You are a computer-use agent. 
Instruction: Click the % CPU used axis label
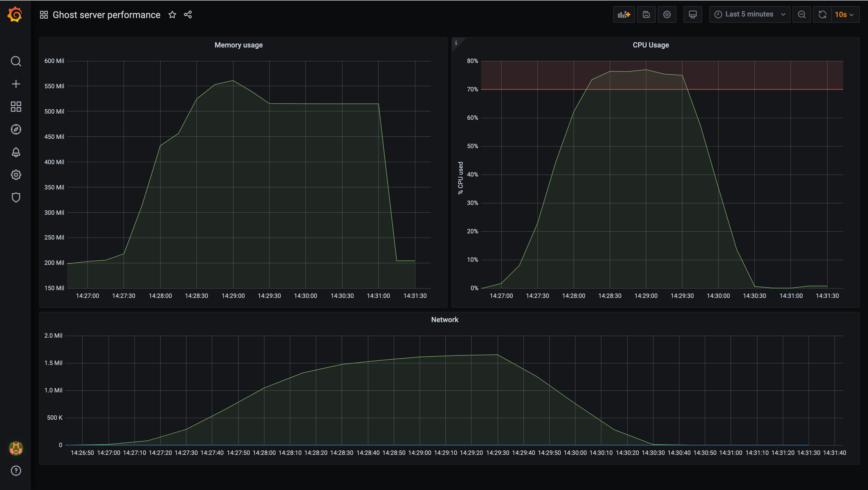tap(460, 178)
